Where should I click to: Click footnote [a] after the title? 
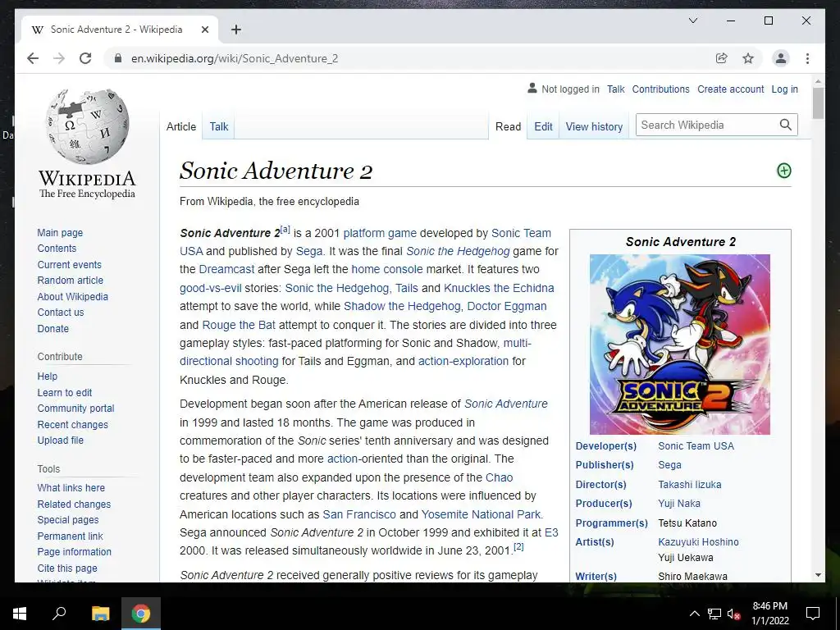285,230
